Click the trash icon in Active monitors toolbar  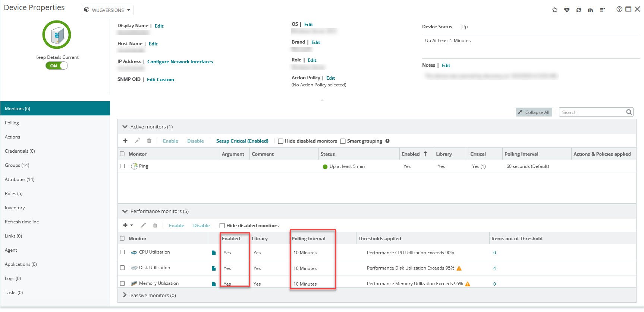pyautogui.click(x=149, y=141)
